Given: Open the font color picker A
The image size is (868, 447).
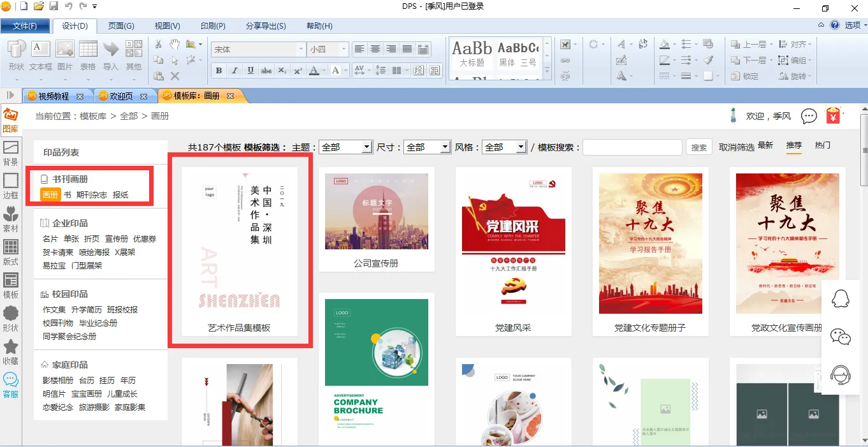Looking at the screenshot, I should (314, 71).
